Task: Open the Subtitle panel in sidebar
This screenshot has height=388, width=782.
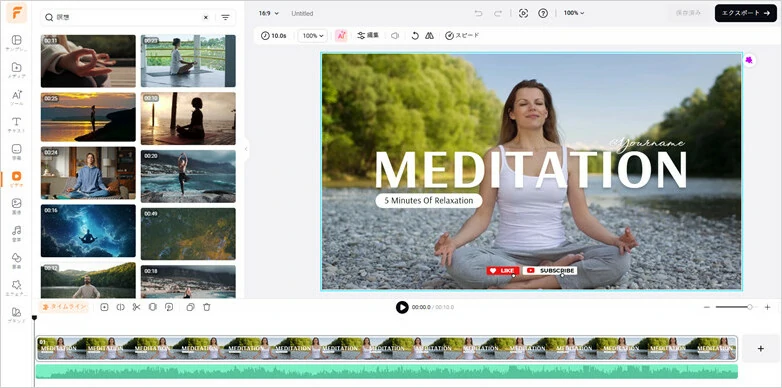Action: [x=16, y=152]
